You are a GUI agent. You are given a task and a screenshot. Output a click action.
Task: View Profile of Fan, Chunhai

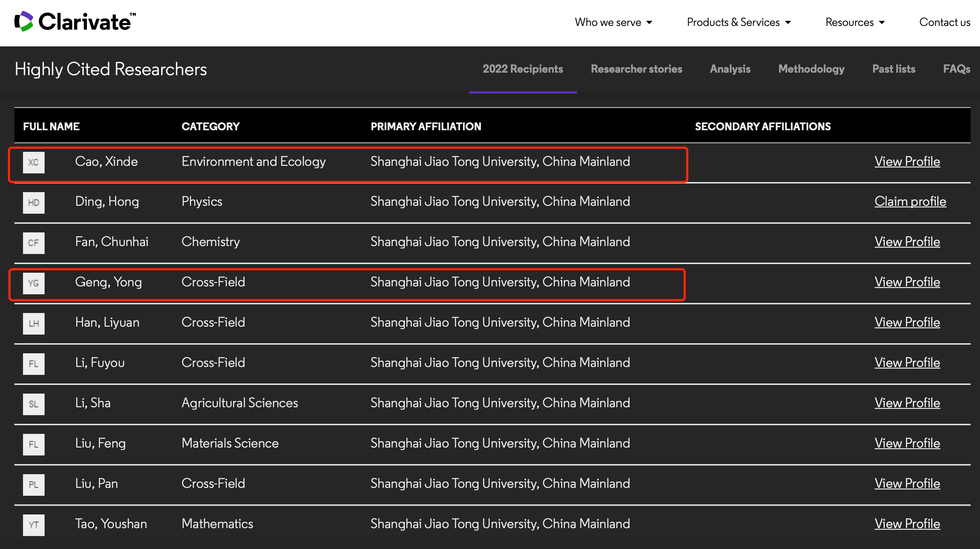[907, 242]
